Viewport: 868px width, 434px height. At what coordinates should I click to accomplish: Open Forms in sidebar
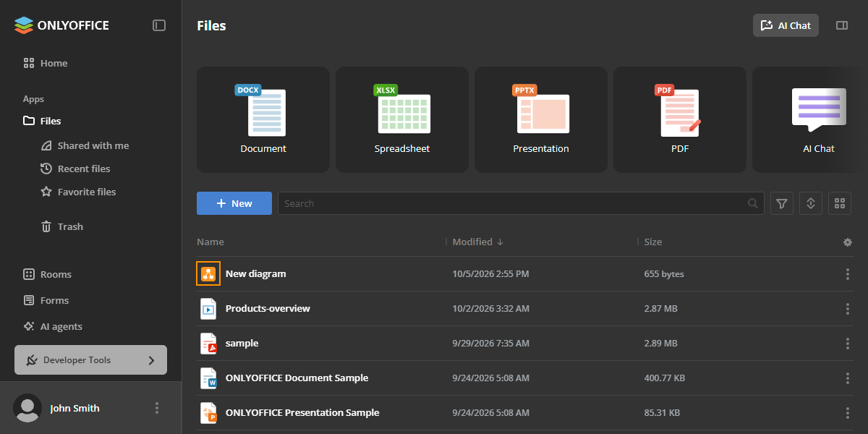[x=46, y=300]
